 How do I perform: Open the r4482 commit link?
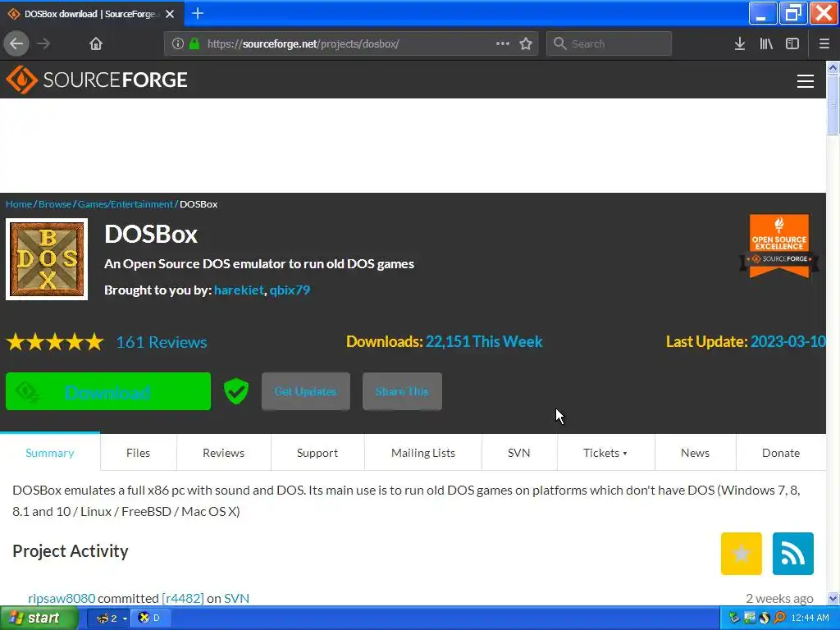coord(183,598)
